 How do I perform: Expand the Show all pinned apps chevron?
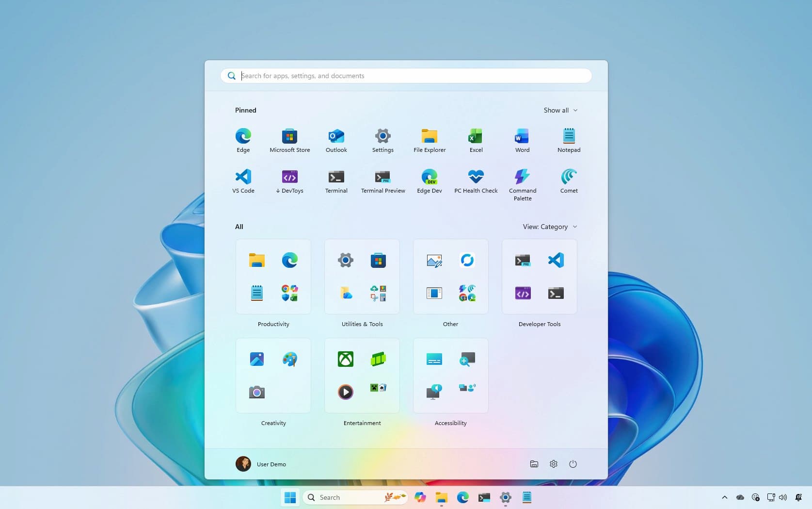point(560,110)
